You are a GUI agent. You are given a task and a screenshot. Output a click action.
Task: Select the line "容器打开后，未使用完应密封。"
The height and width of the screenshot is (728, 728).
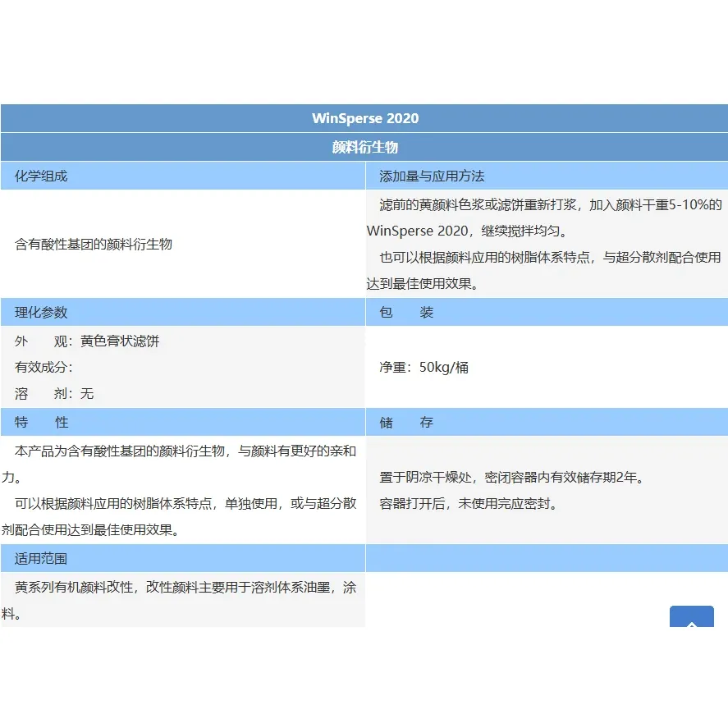469,504
